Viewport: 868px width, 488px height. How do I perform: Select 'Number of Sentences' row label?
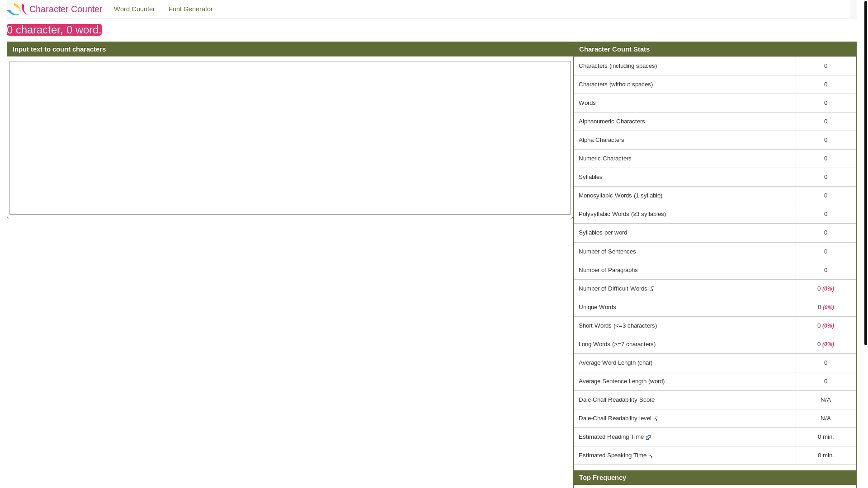pyautogui.click(x=607, y=252)
